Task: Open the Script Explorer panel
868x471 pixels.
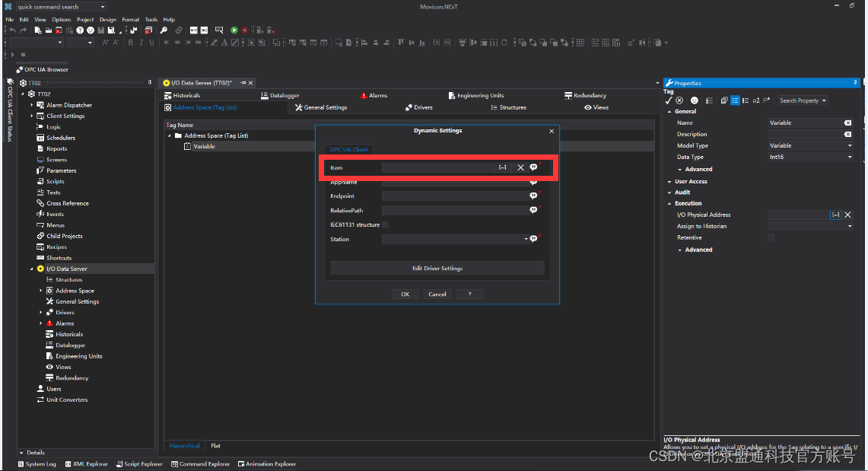Action: pos(139,464)
